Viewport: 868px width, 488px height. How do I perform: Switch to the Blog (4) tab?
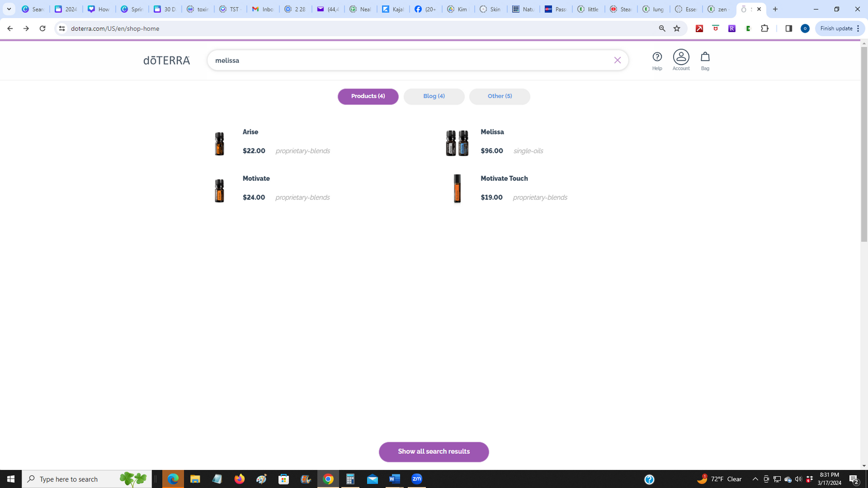point(434,96)
